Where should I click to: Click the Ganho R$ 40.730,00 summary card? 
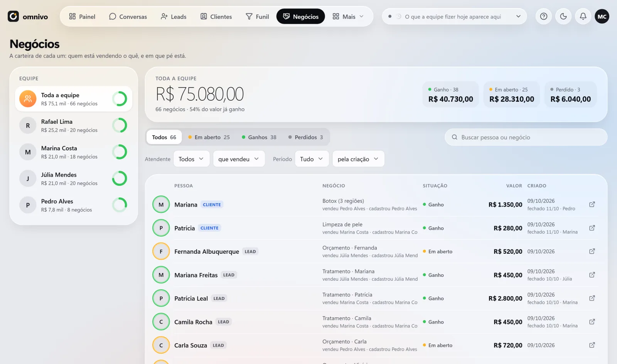[x=450, y=94]
